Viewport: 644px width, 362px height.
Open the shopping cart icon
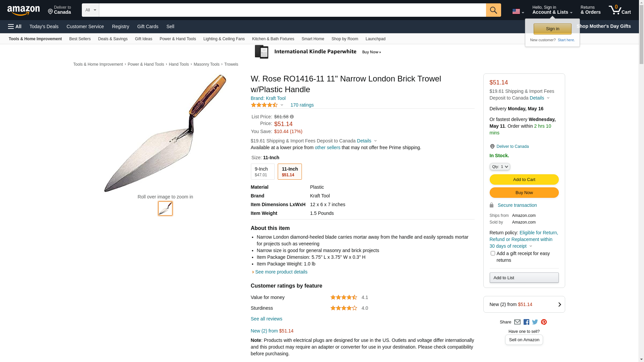(619, 10)
